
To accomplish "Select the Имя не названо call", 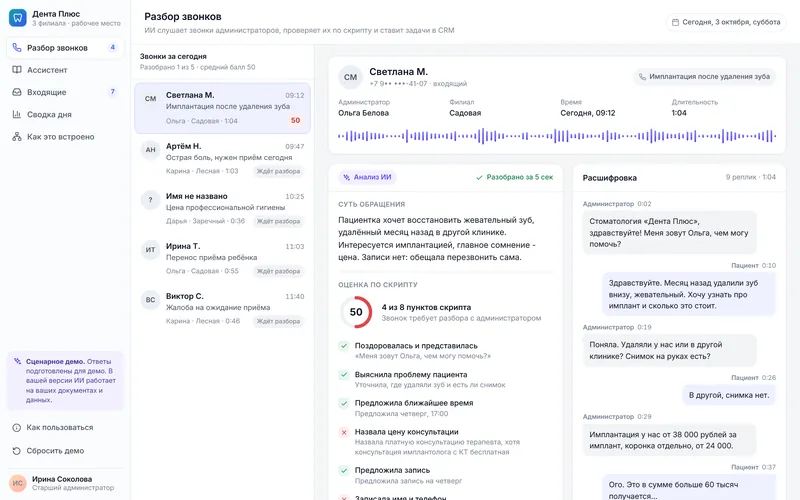I will [x=222, y=208].
